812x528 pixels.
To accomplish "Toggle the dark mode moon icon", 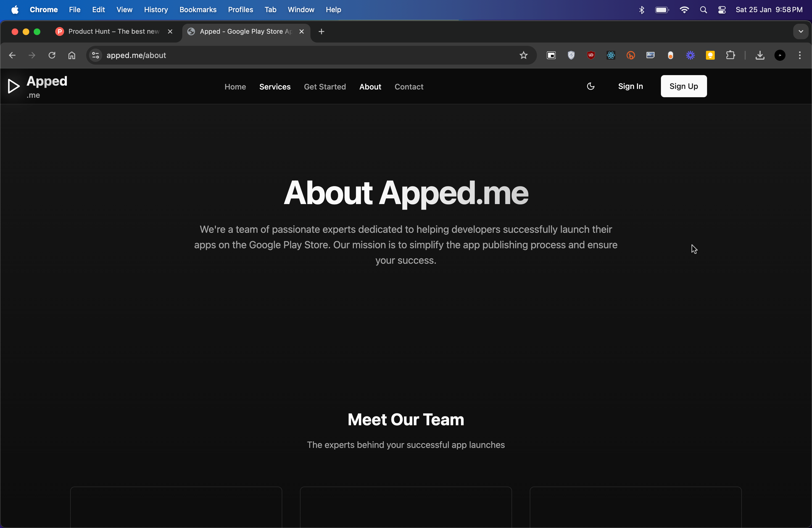I will pyautogui.click(x=590, y=86).
